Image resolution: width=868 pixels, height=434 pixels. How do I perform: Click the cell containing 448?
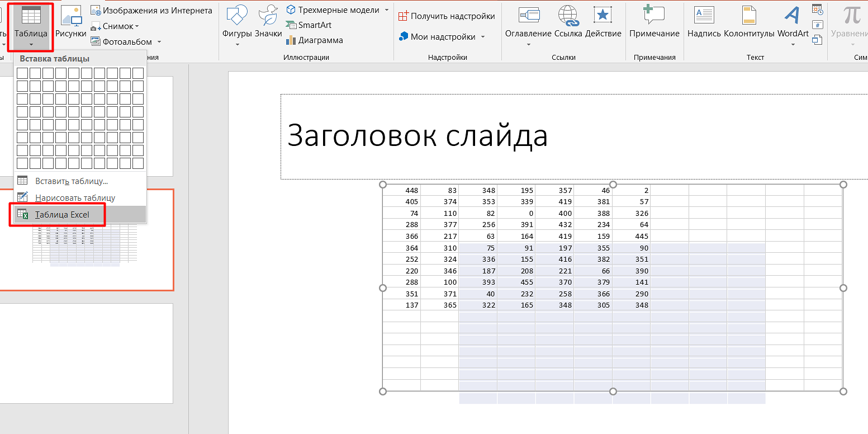401,191
